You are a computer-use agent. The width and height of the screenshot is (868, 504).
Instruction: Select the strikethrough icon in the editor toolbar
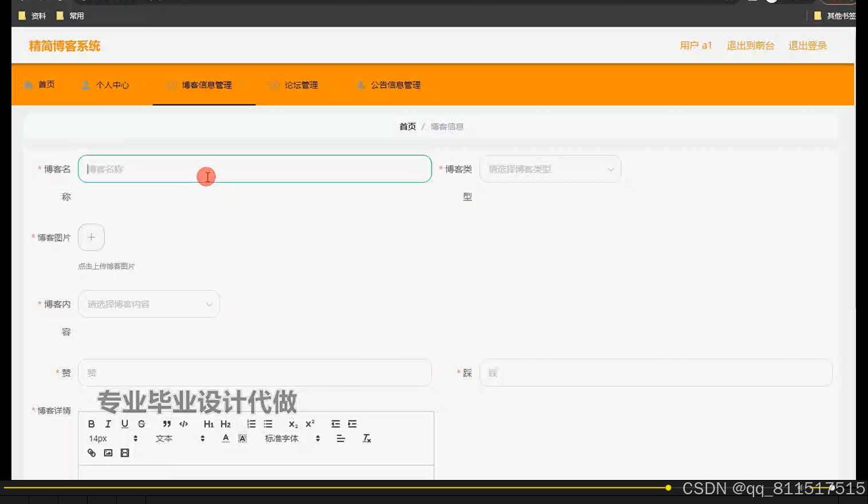(141, 424)
